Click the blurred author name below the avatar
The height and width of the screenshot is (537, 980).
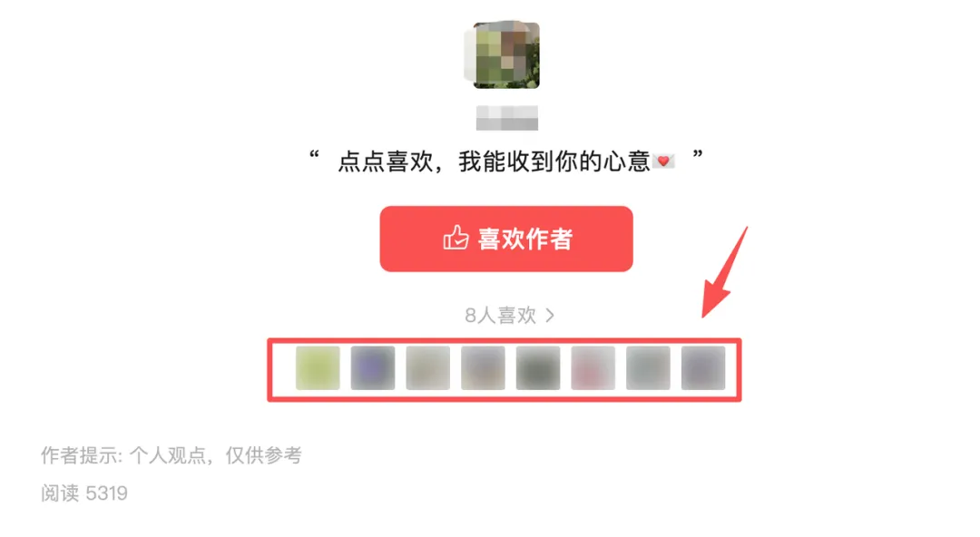coord(507,118)
